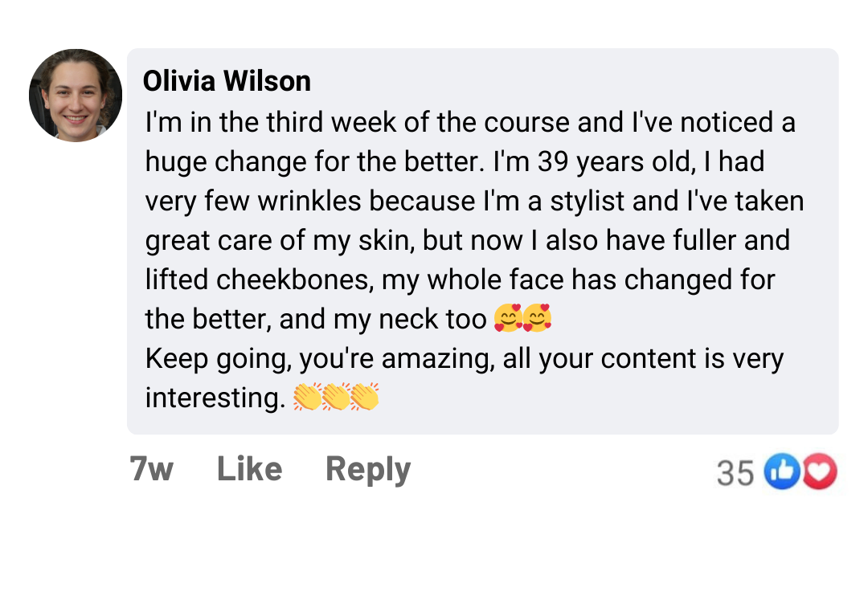Viewport: 868px width, 600px height.
Task: Reply to Olivia Wilson's comment
Action: [x=368, y=469]
